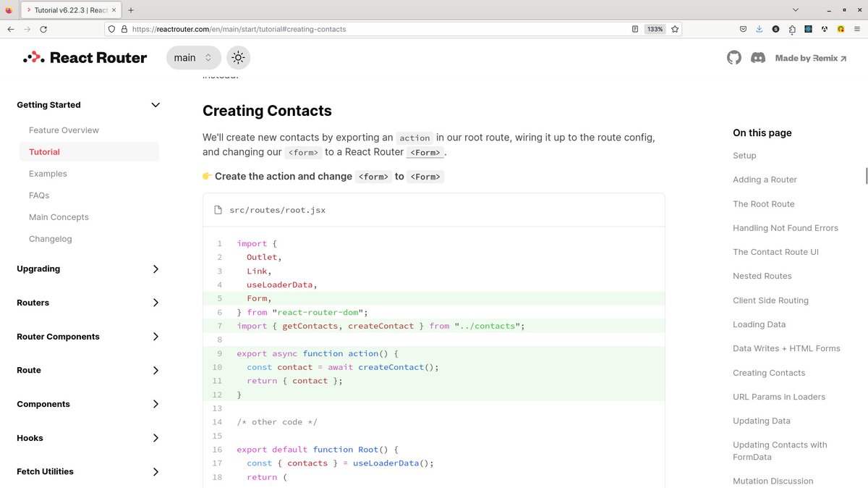Click the yellow extension icon in toolbar

pos(841,29)
